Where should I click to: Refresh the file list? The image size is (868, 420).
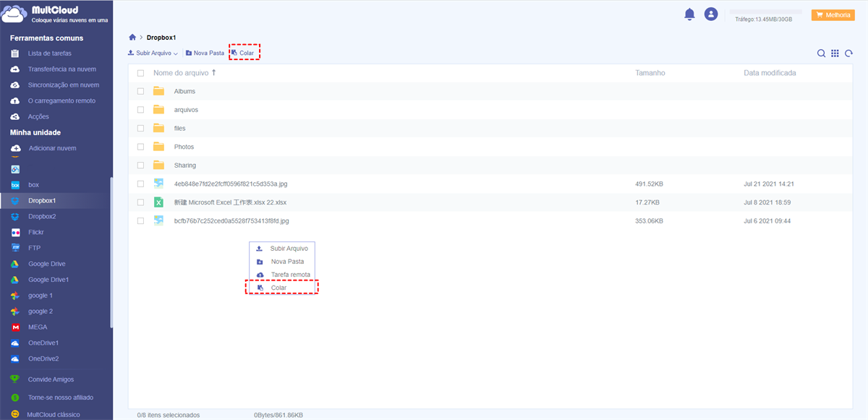[x=848, y=53]
